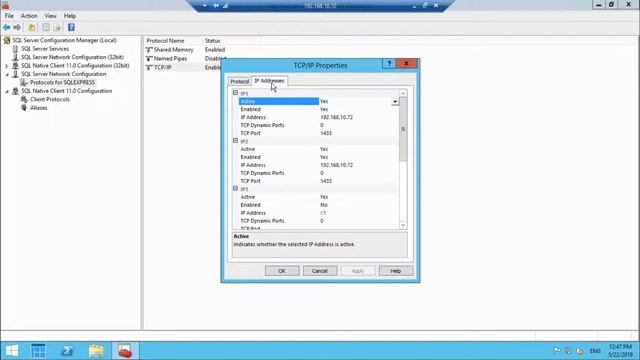The image size is (640, 360).
Task: Select the IP3 Enabled property showing No
Action: point(318,205)
